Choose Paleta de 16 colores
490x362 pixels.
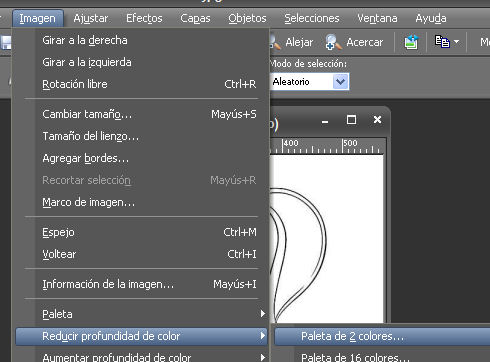coord(382,356)
